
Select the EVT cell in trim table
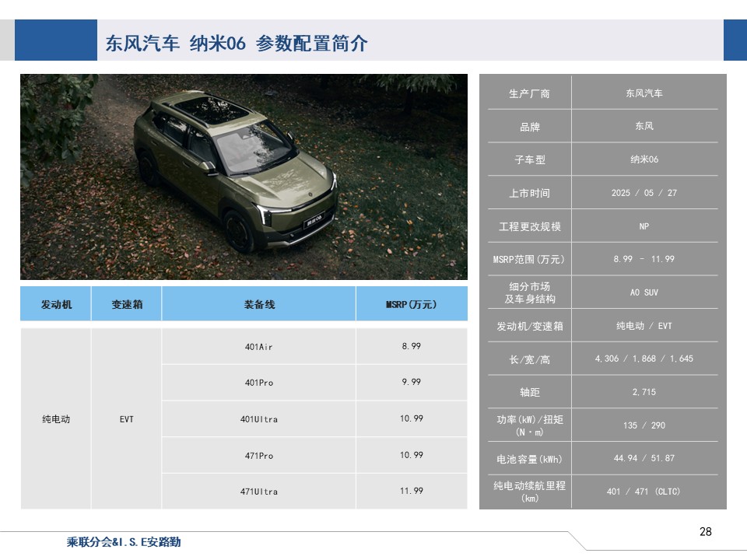pos(127,419)
